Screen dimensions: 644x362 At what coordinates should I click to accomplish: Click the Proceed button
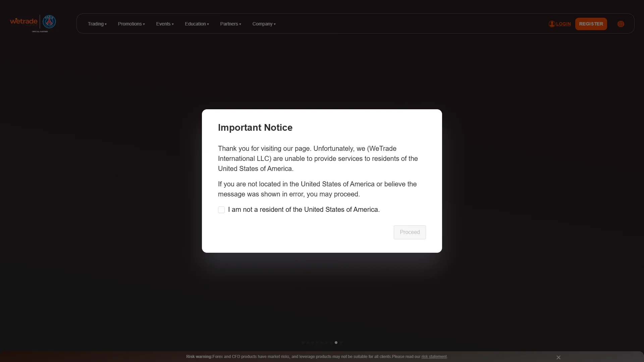[410, 232]
